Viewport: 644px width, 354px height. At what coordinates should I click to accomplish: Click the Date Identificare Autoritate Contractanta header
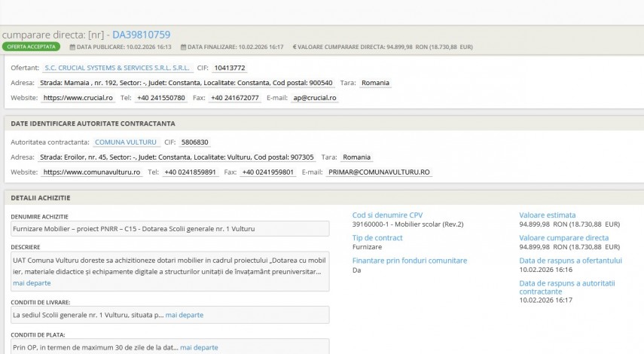92,124
